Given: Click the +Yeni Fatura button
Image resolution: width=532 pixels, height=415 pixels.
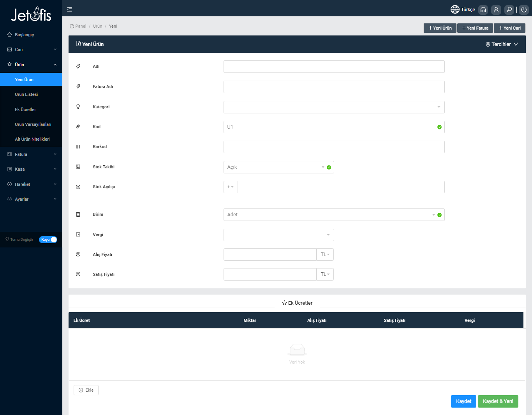Looking at the screenshot, I should click(x=475, y=28).
